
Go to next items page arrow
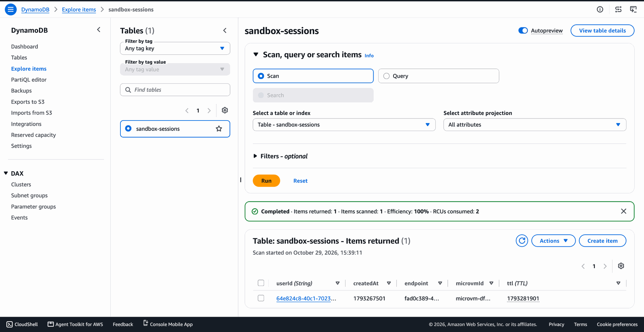click(x=605, y=266)
